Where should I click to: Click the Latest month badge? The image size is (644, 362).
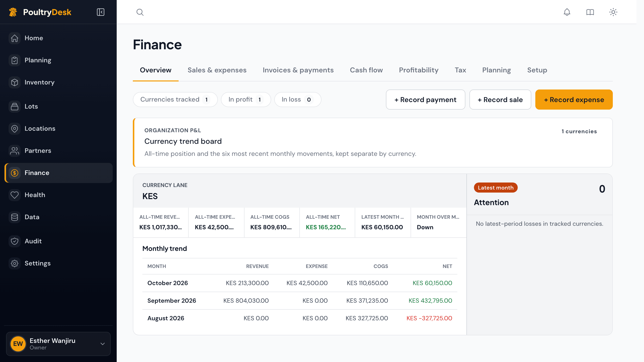pyautogui.click(x=496, y=188)
